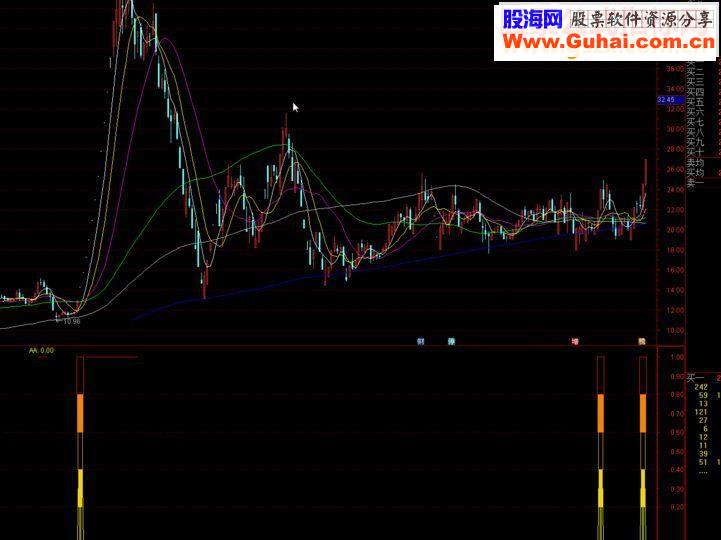Screen dimensions: 721x540
Task: Click the cyan info marker beside 财
Action: click(x=452, y=341)
